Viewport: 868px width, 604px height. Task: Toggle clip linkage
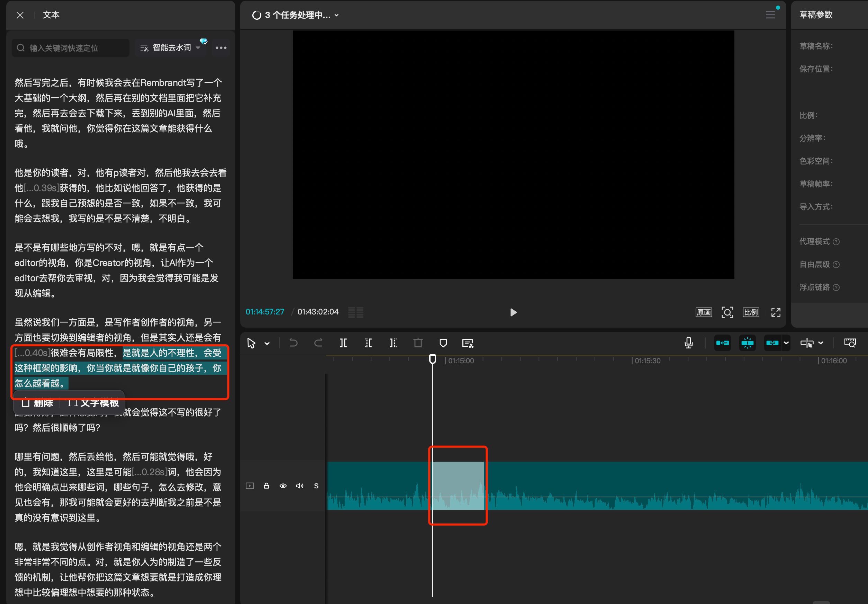tap(772, 343)
